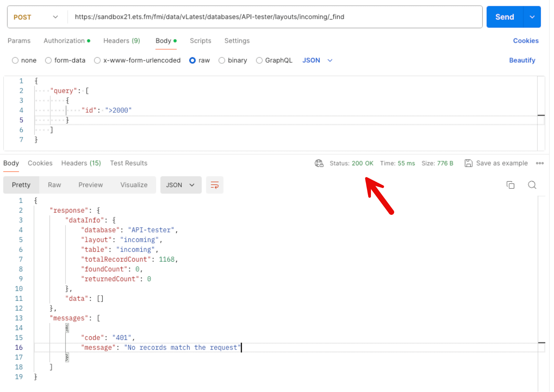
Task: Open the POST method dropdown
Action: 36,17
